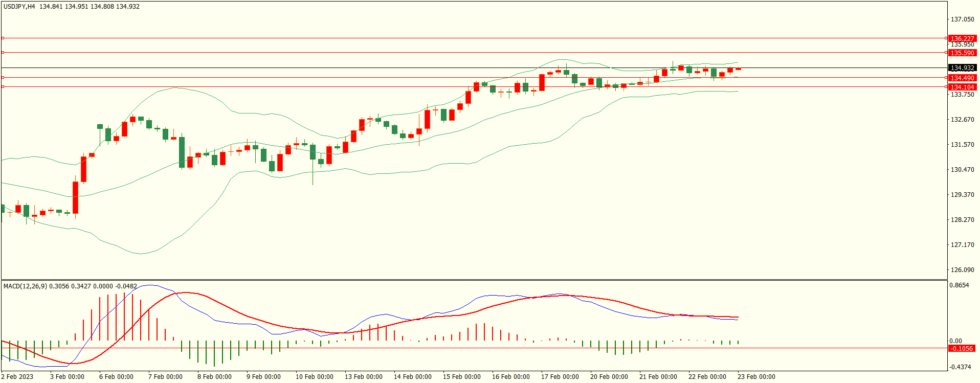The width and height of the screenshot is (980, 383).
Task: Select the 135.590 line handle at the price axis
Action: coord(945,52)
